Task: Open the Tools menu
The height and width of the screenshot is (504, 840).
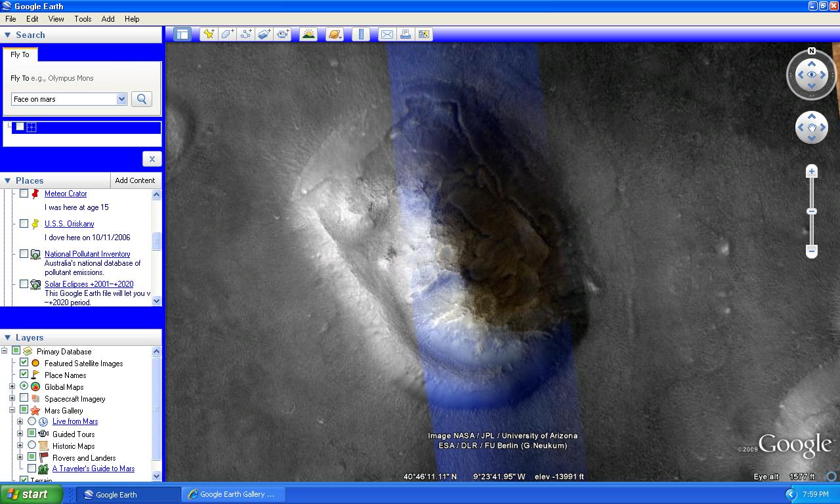Action: click(83, 19)
